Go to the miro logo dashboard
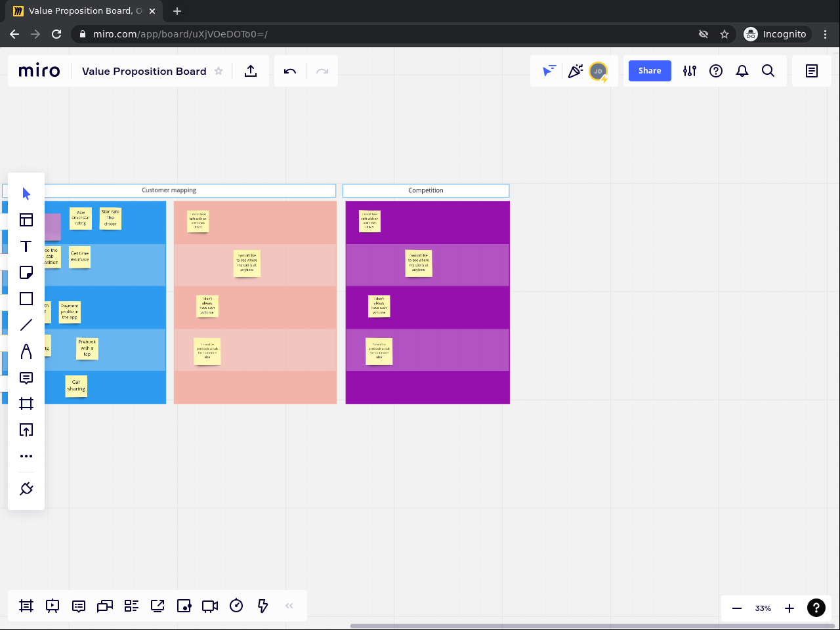This screenshot has width=840, height=630. [x=39, y=71]
